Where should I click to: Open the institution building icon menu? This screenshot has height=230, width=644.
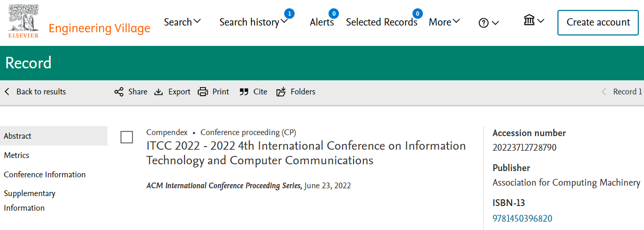(x=534, y=21)
